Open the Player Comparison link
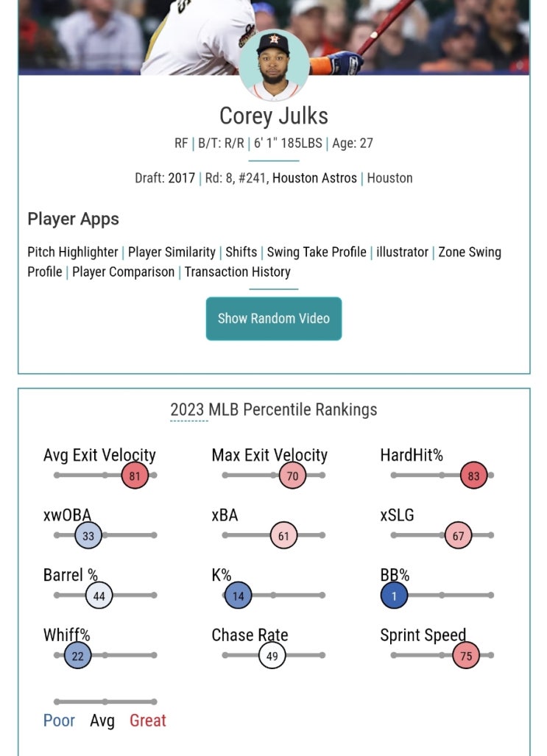Screen dimensions: 547x756 click(123, 272)
